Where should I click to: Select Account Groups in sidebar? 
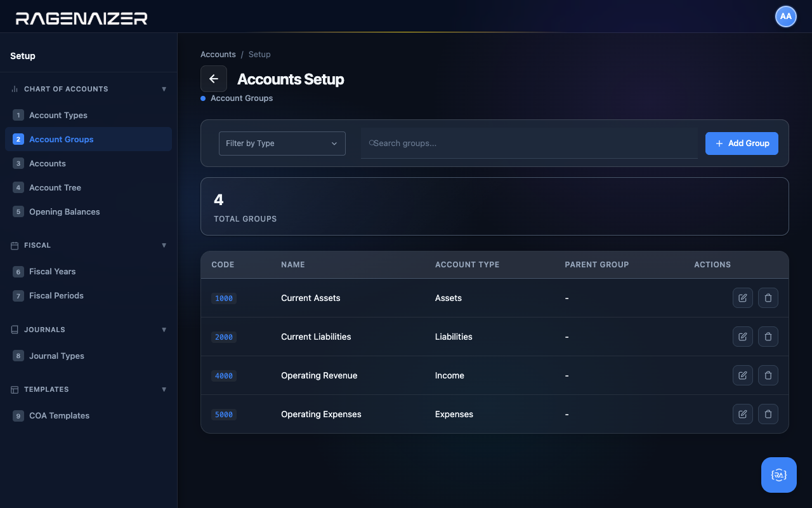88,139
